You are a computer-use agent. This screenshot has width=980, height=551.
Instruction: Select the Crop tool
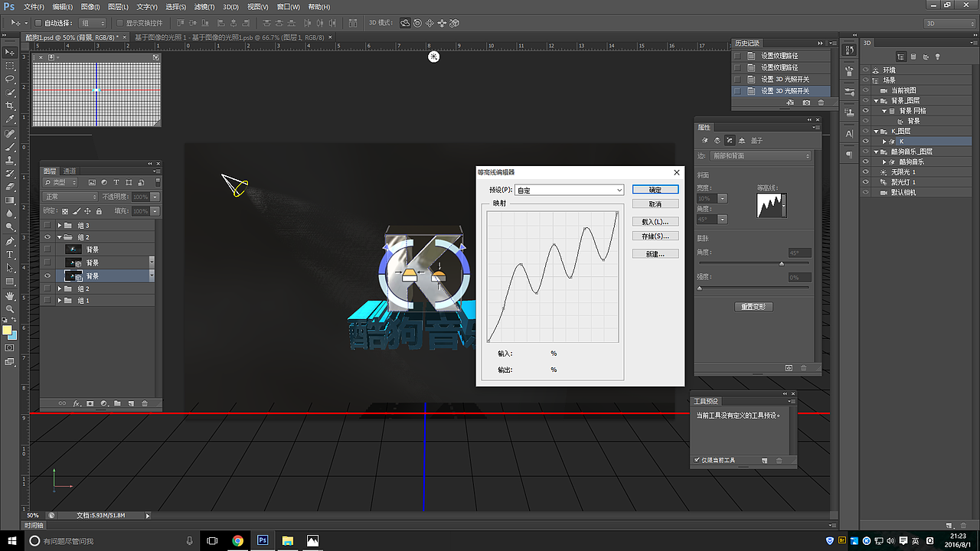[x=10, y=106]
